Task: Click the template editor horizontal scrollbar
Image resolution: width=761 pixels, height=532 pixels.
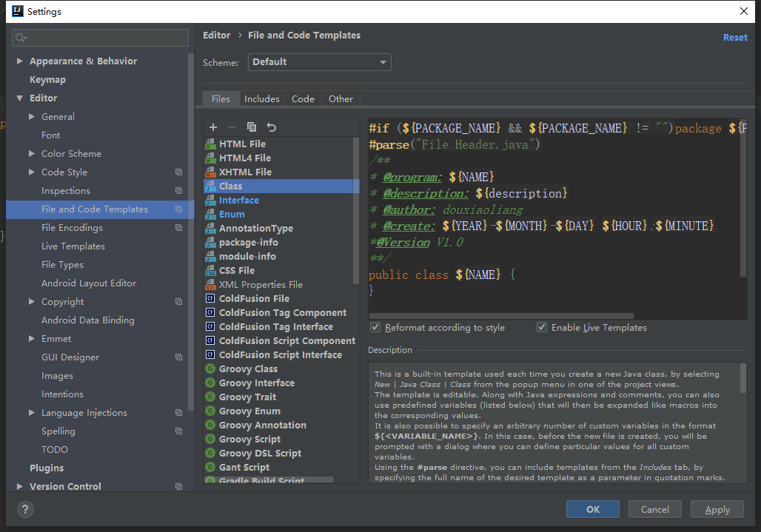Action: pyautogui.click(x=501, y=316)
